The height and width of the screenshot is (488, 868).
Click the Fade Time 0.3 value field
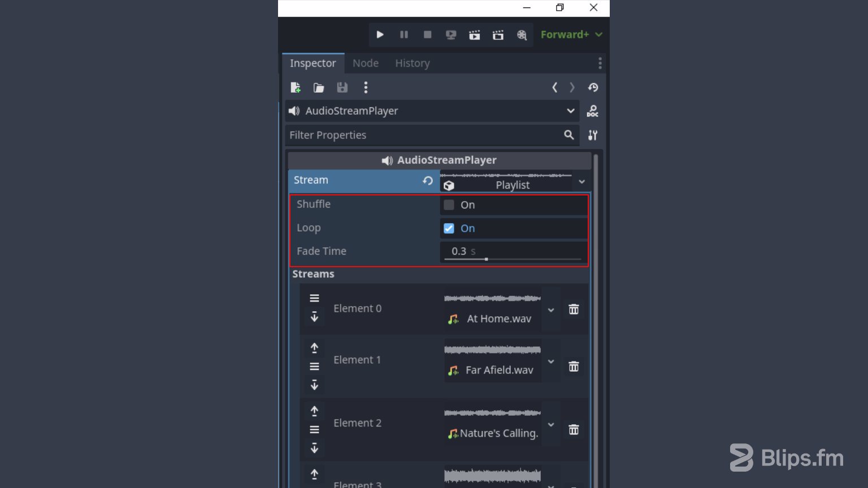tap(513, 251)
